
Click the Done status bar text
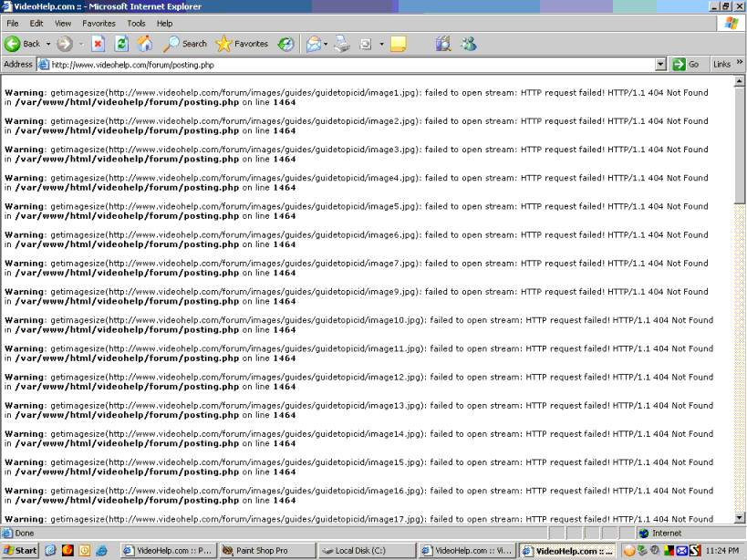click(x=25, y=534)
